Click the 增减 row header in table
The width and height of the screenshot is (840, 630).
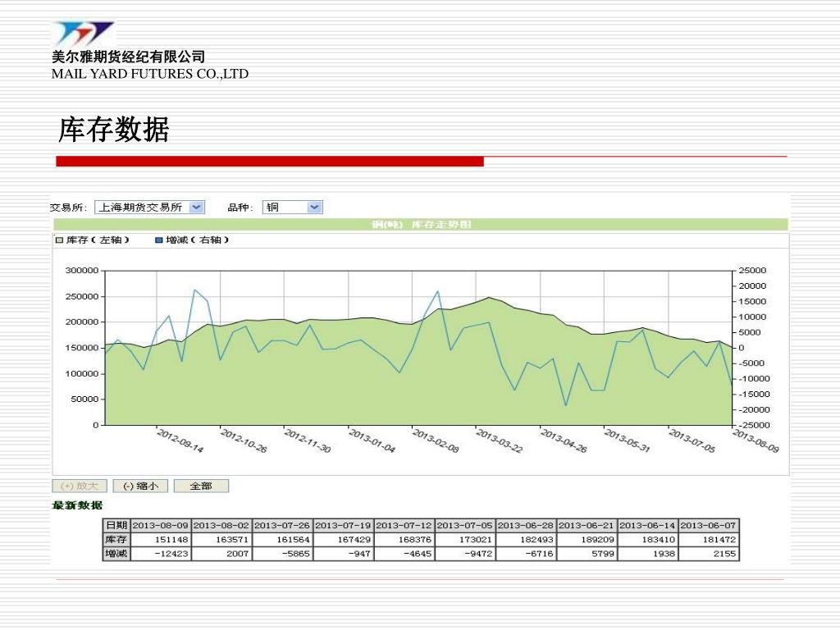click(x=116, y=554)
